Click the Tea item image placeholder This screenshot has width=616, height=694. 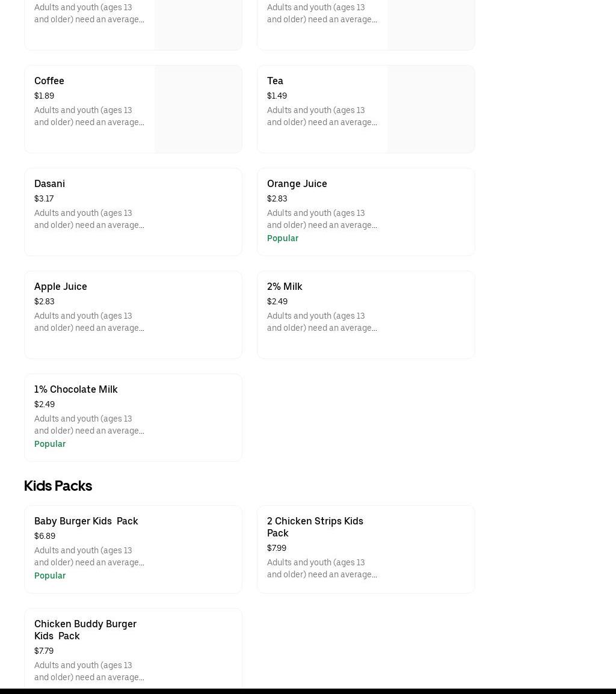point(431,109)
